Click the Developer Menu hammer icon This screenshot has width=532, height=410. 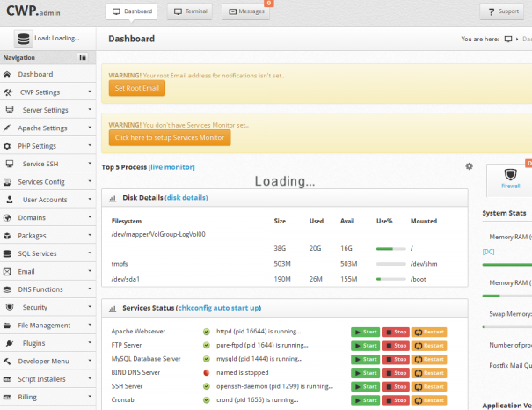(x=7, y=361)
